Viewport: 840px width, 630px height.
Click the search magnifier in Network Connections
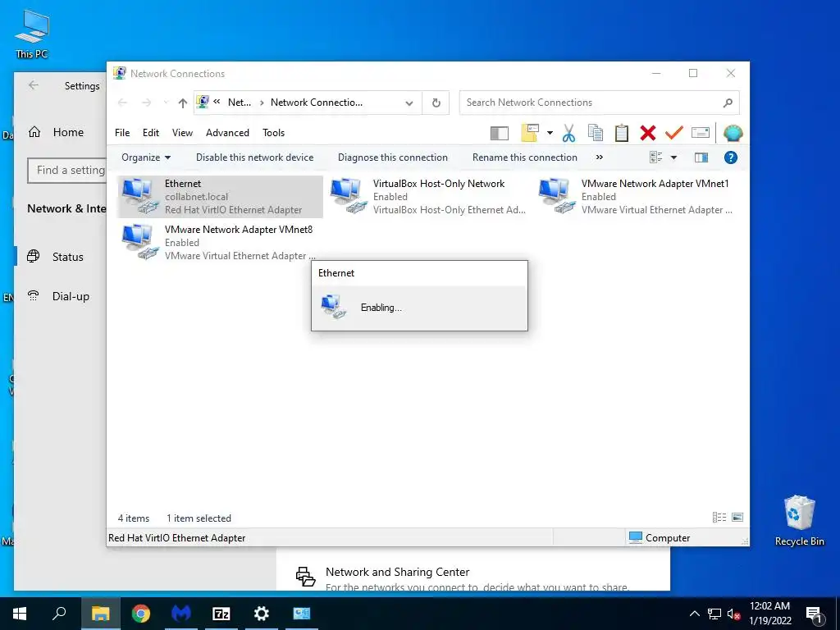tap(728, 103)
